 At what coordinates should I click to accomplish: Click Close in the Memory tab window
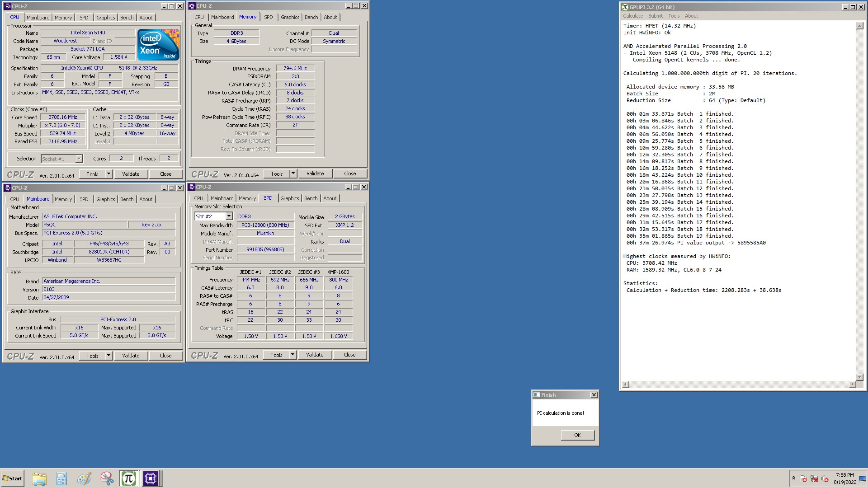pos(350,174)
